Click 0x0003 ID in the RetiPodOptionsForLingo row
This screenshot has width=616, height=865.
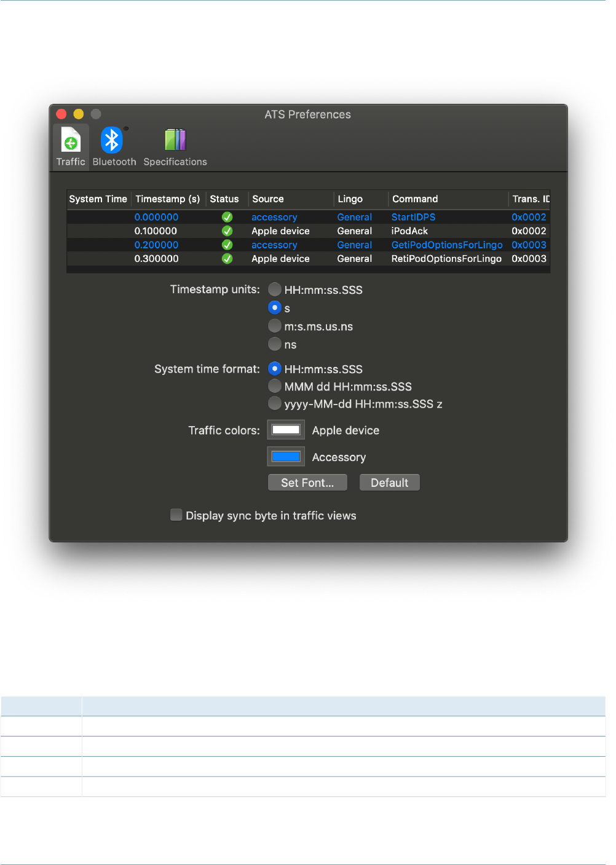[529, 259]
